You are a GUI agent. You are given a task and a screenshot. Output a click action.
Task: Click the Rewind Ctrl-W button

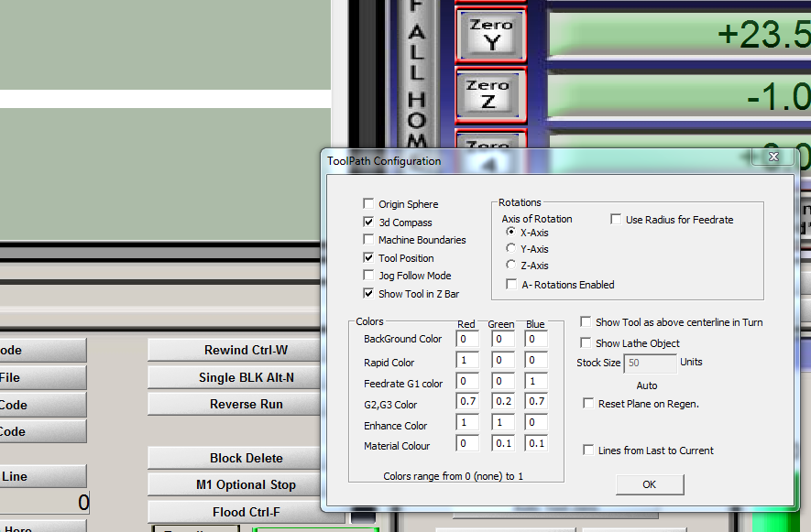246,350
